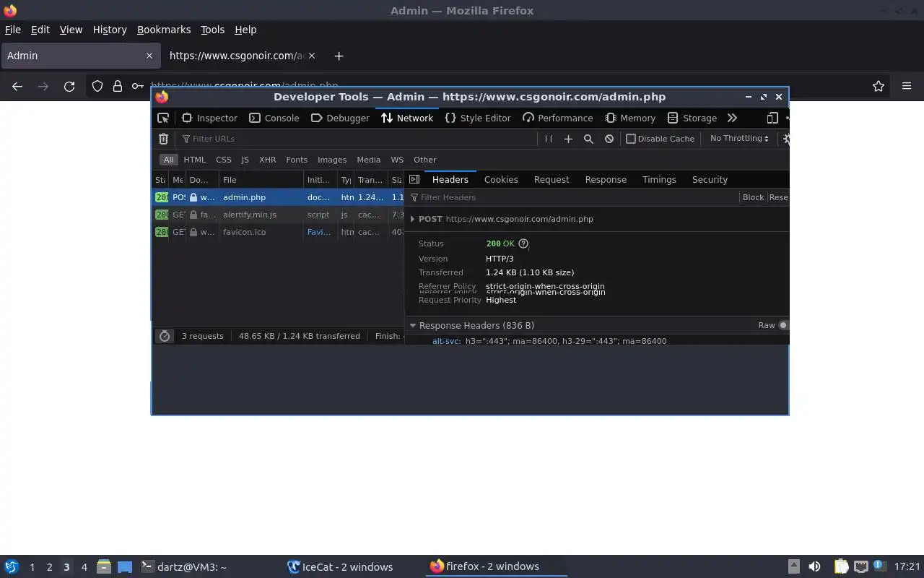Screen dimensions: 924x578
Task: Filter requests by Fonts type
Action: [297, 160]
